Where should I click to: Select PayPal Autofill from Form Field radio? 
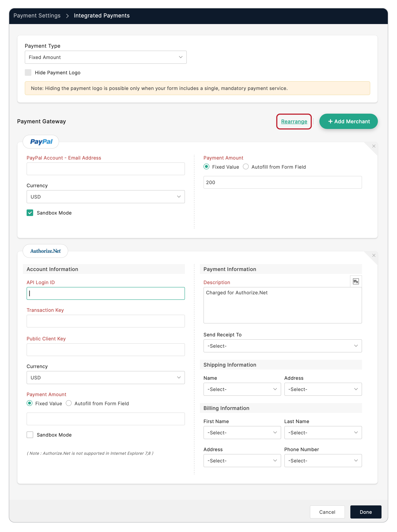click(x=246, y=167)
